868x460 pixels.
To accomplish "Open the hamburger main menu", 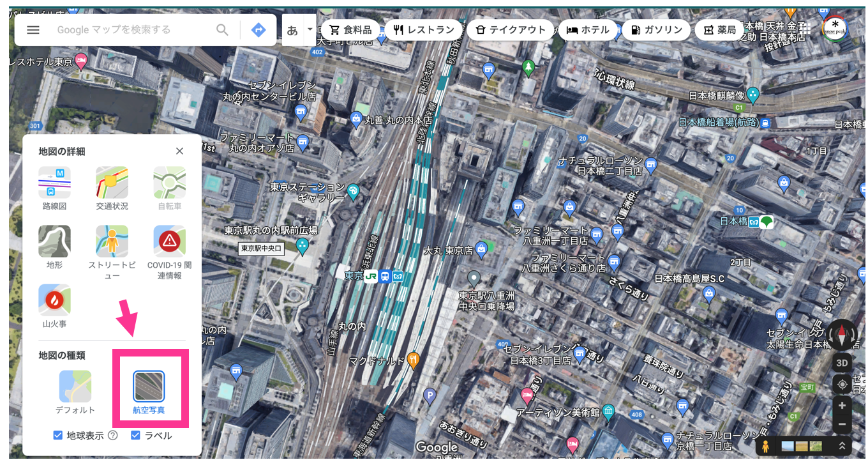I will [x=33, y=30].
